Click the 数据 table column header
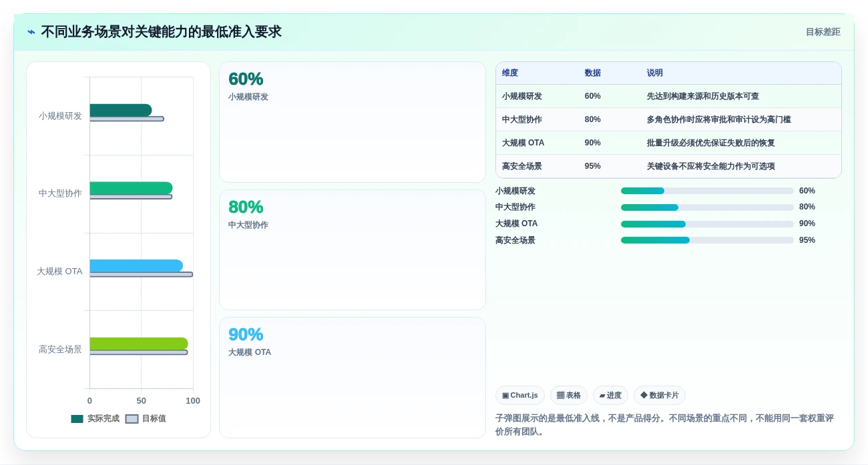 pos(592,73)
